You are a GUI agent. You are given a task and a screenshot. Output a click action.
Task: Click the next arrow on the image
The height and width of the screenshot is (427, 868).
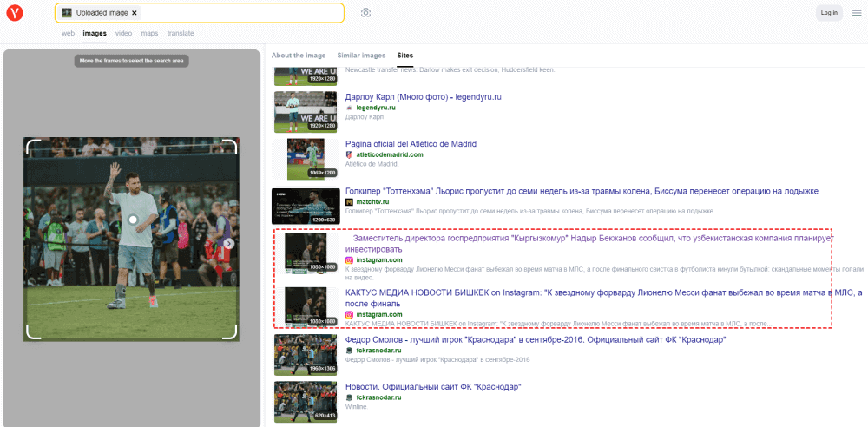[228, 244]
